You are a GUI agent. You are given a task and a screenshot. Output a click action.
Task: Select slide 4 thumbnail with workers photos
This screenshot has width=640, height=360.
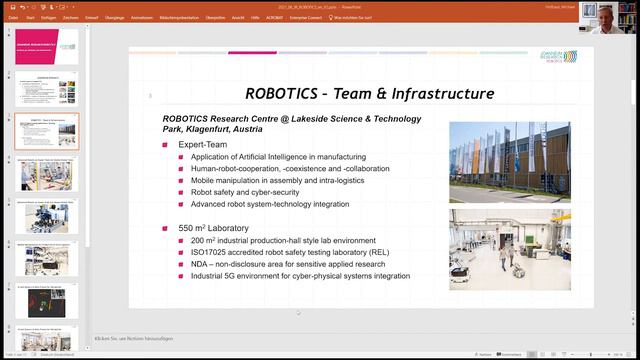[x=47, y=174]
